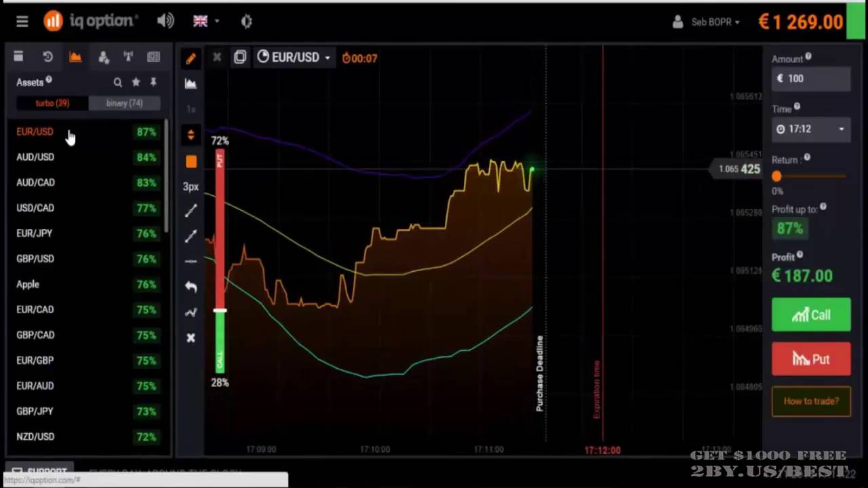The image size is (868, 488).
Task: Open the indicators wave icon
Action: point(191,312)
